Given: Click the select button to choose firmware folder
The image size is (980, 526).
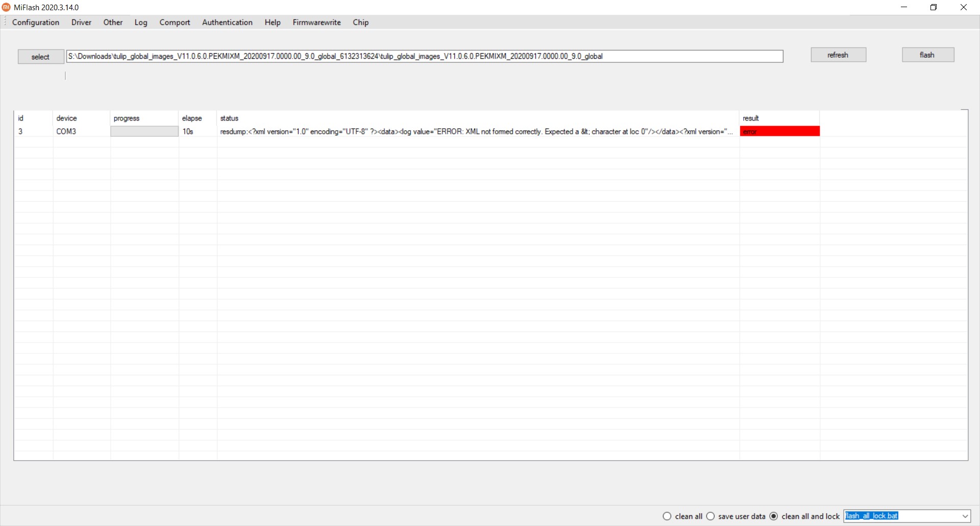Looking at the screenshot, I should (x=41, y=57).
